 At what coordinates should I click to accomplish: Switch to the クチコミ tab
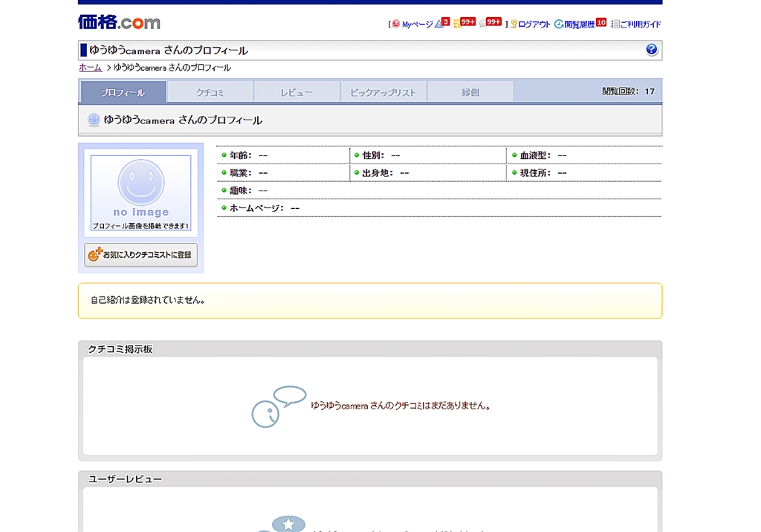(x=210, y=92)
